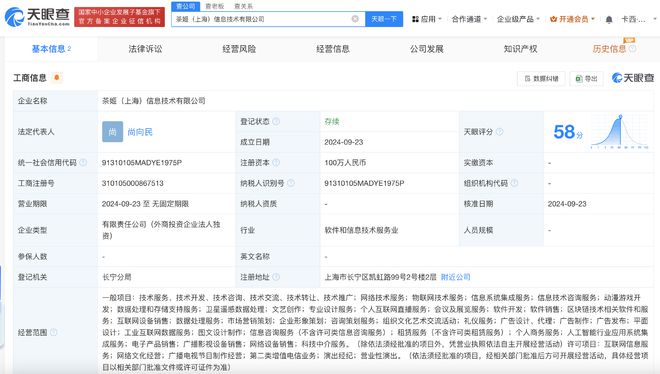Click help icon next to 注册地址

pos(276,277)
